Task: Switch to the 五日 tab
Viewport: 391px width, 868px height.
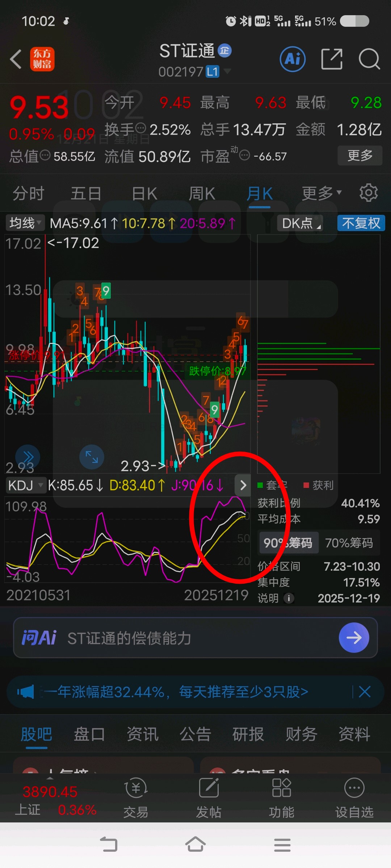Action: tap(86, 193)
